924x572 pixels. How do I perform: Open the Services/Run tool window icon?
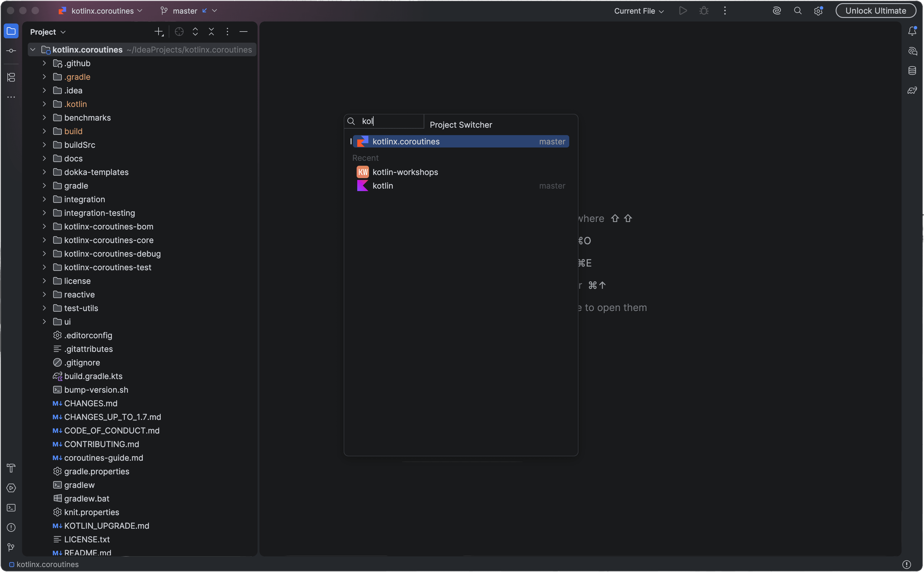click(x=11, y=488)
